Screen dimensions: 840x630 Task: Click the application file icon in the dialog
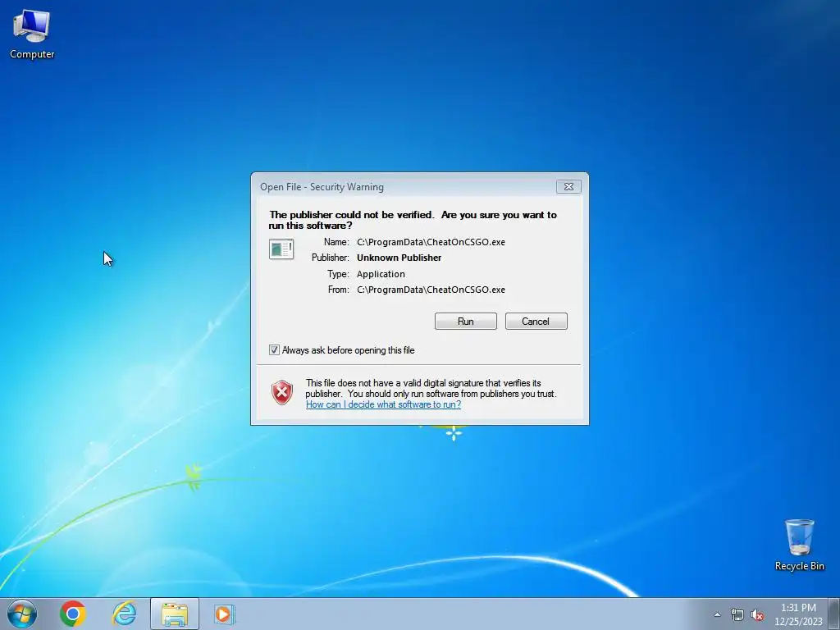[281, 249]
